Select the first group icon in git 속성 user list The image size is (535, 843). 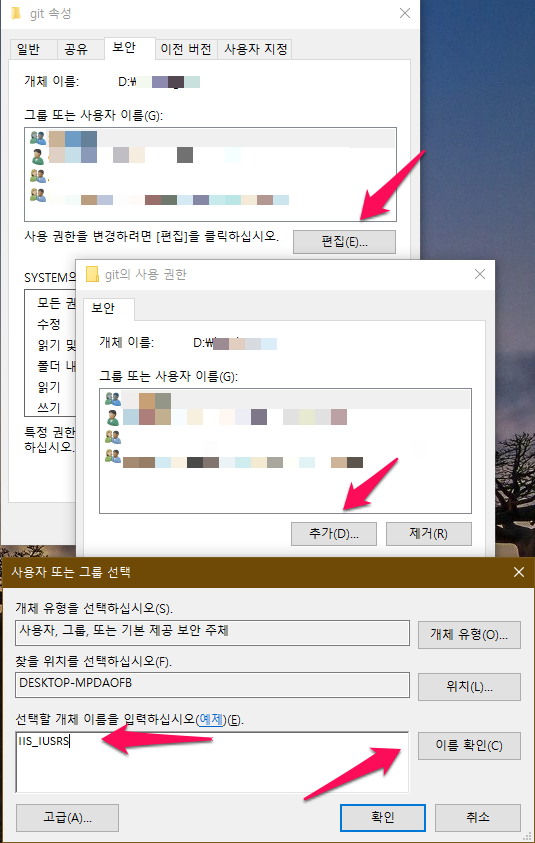[38, 138]
